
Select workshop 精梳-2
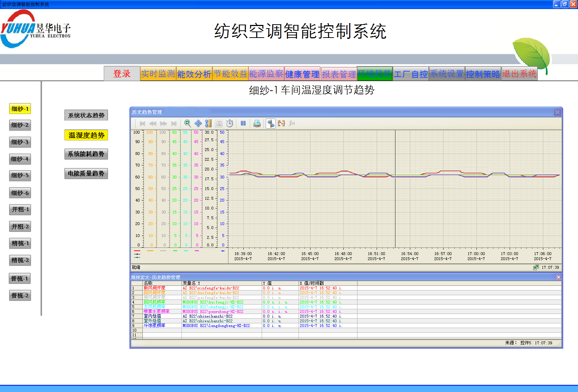pyautogui.click(x=20, y=260)
